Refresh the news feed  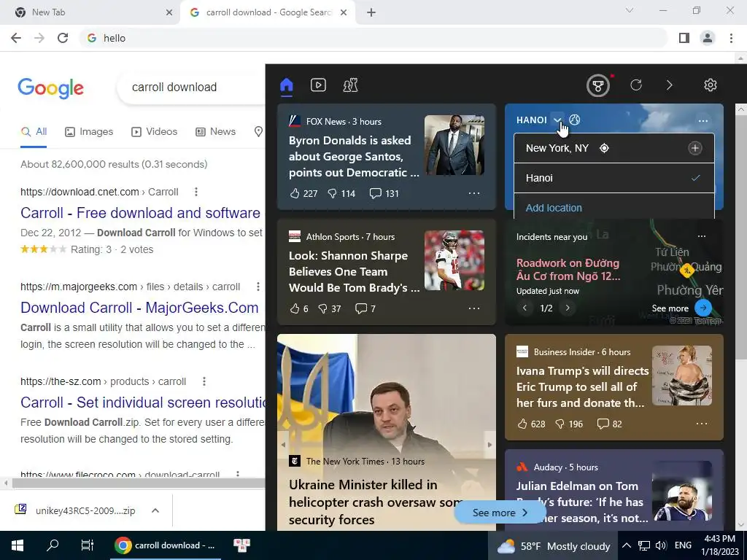coord(636,85)
